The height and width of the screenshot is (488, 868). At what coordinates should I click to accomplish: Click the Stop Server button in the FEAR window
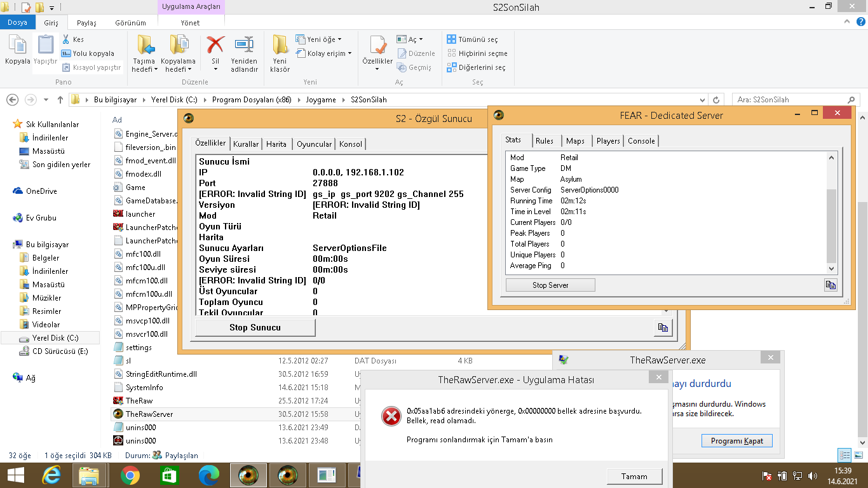(550, 285)
